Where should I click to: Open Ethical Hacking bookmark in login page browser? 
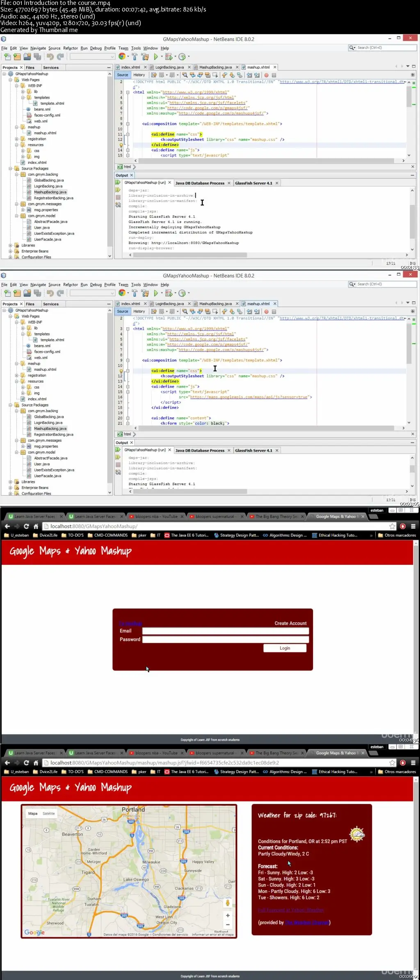(335, 535)
